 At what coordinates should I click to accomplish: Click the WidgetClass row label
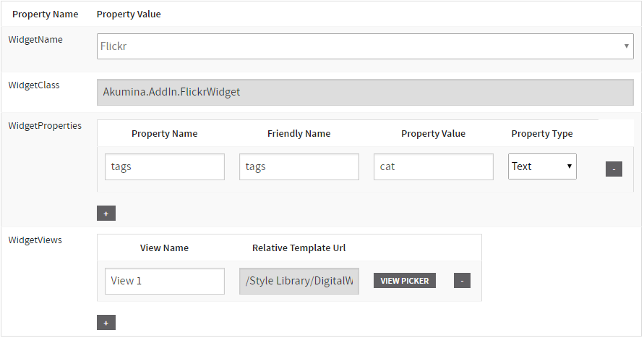pos(34,85)
